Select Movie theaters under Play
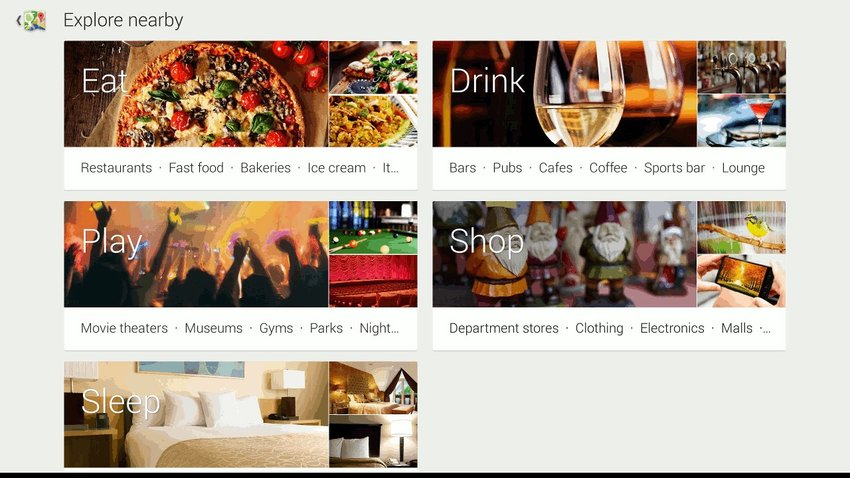This screenshot has height=478, width=850. click(x=124, y=328)
